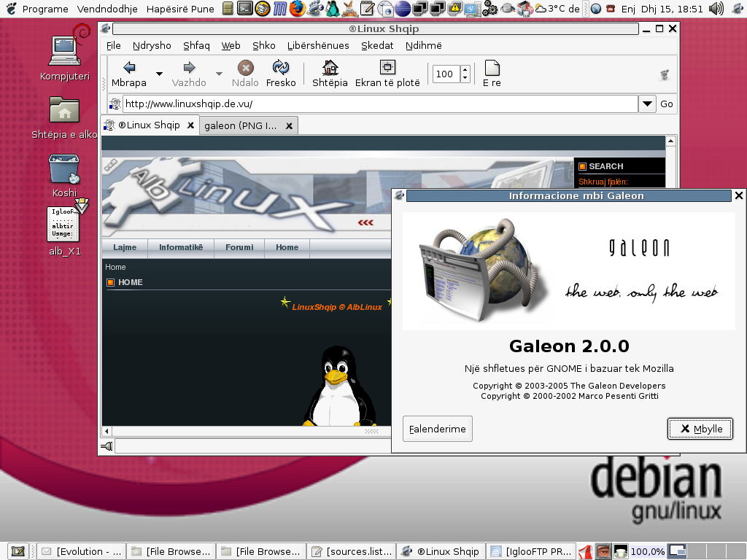Image resolution: width=747 pixels, height=560 pixels.
Task: Click the site icon beside address bar
Action: (115, 104)
